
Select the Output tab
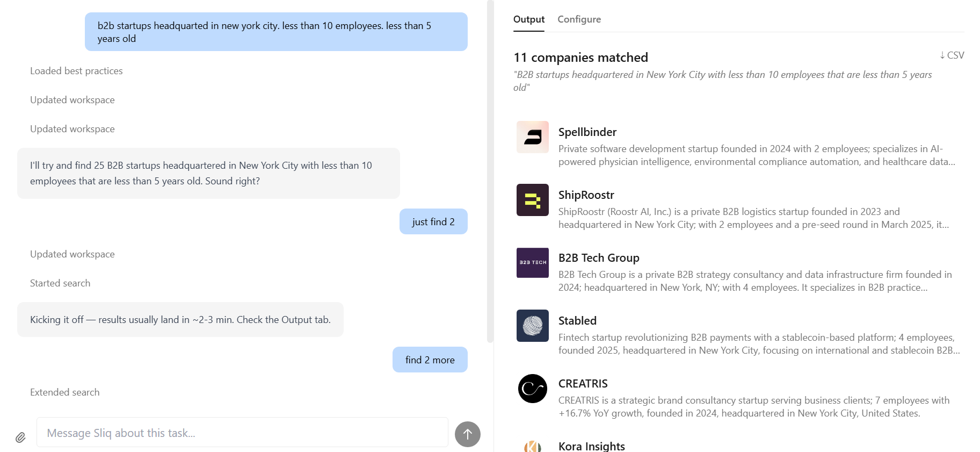[x=528, y=19]
